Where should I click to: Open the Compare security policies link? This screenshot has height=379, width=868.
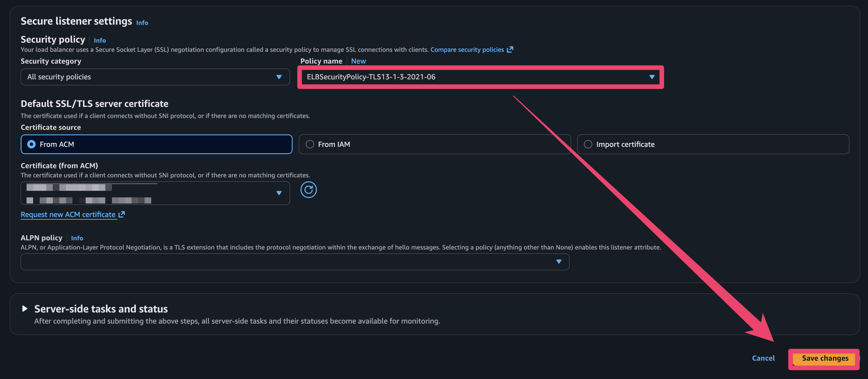tap(467, 50)
